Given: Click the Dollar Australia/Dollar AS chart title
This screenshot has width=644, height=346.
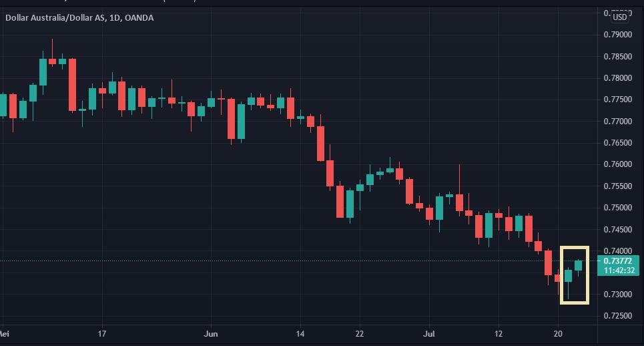Looking at the screenshot, I should point(79,18).
